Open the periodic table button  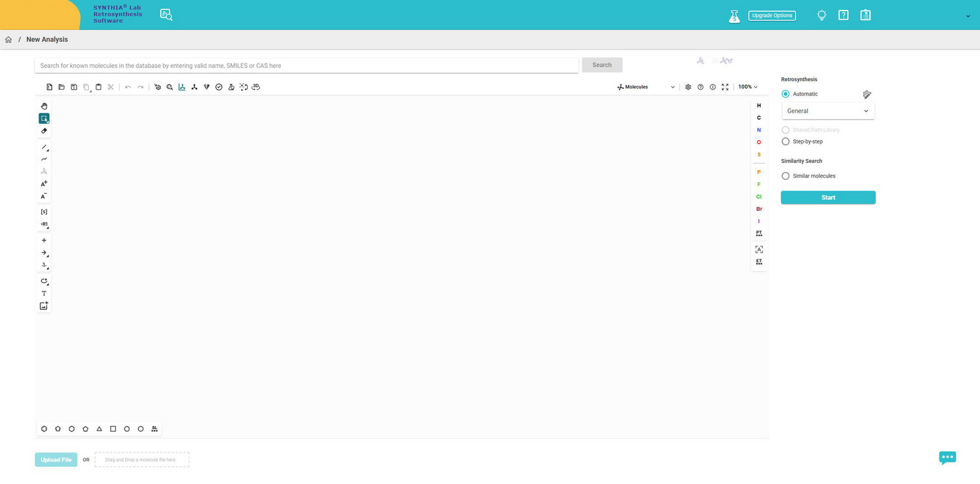click(759, 233)
